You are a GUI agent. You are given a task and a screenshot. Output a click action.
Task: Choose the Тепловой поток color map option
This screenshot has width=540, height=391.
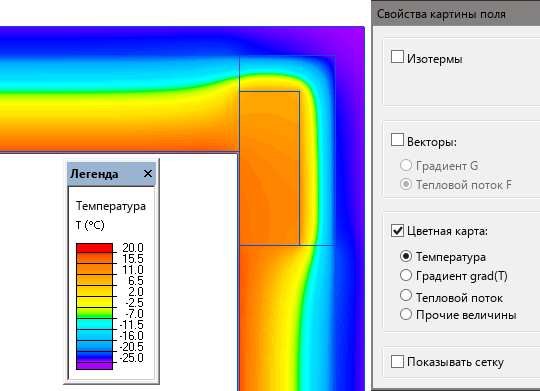[406, 296]
